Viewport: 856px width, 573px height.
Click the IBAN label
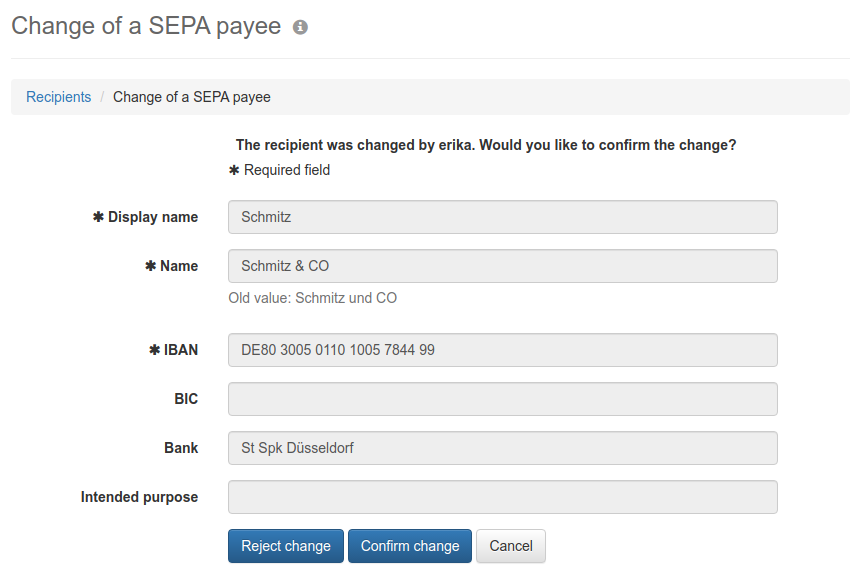point(174,350)
